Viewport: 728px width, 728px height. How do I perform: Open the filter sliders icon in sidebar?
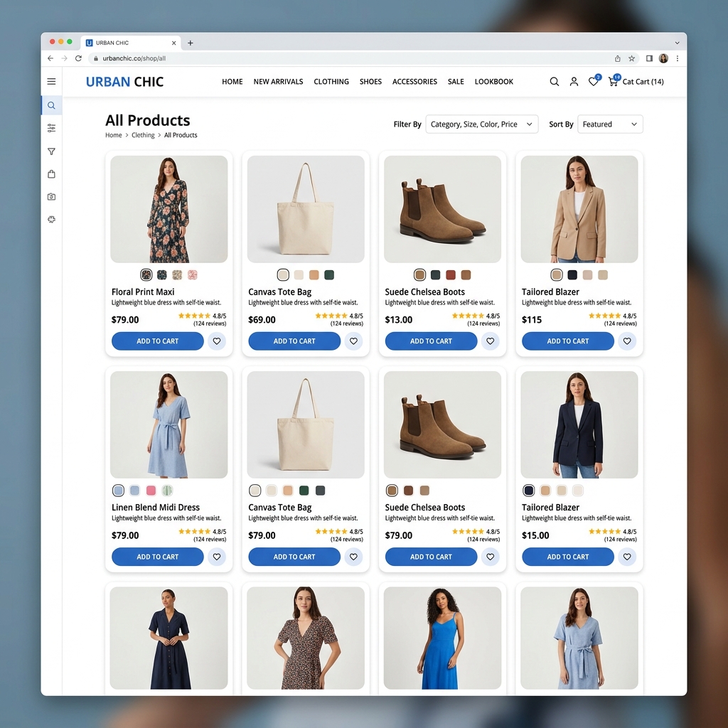pos(50,128)
